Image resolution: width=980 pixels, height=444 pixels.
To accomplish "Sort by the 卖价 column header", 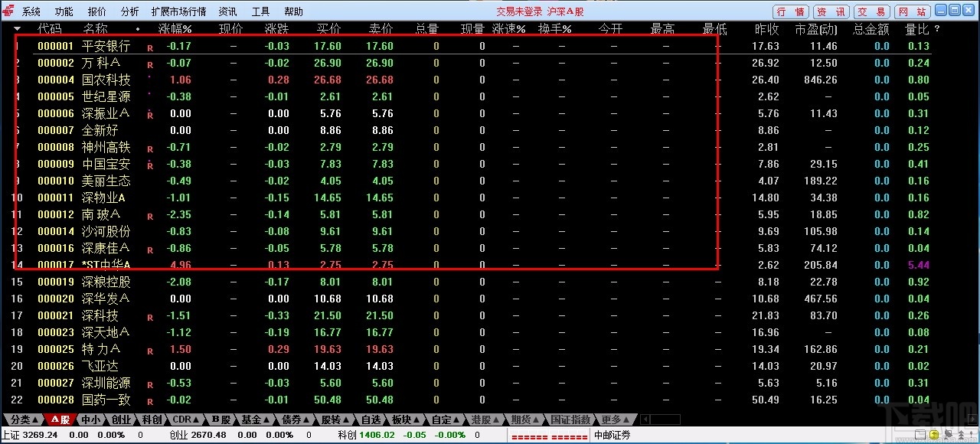I will coord(381,29).
